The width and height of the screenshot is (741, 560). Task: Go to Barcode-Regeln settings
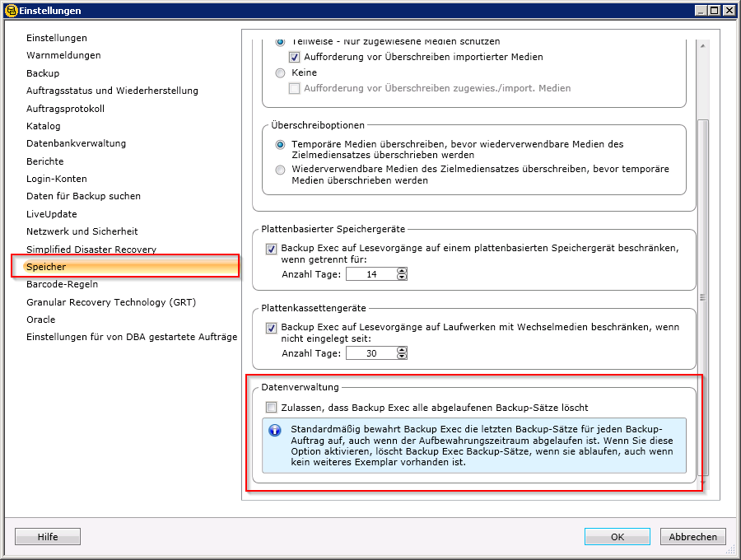pyautogui.click(x=62, y=284)
